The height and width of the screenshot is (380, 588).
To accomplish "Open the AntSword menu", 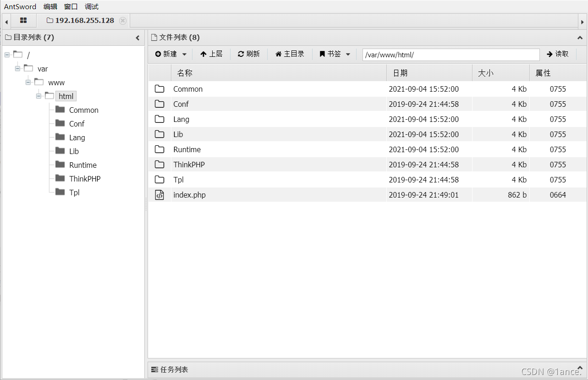I will click(20, 6).
